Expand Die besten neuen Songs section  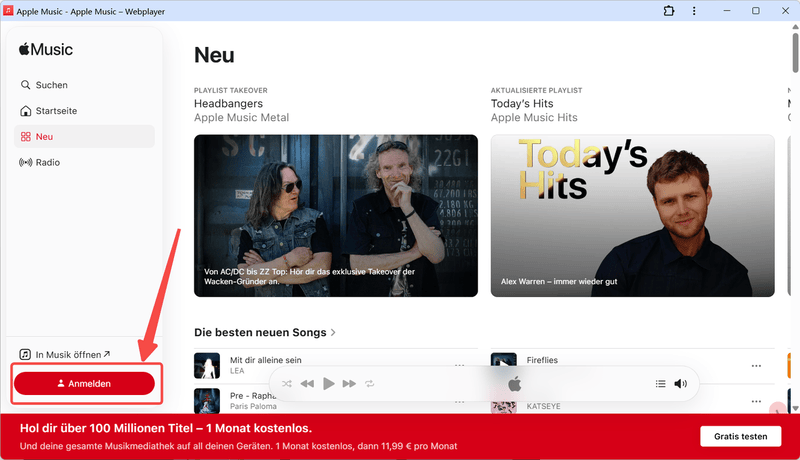tap(265, 333)
